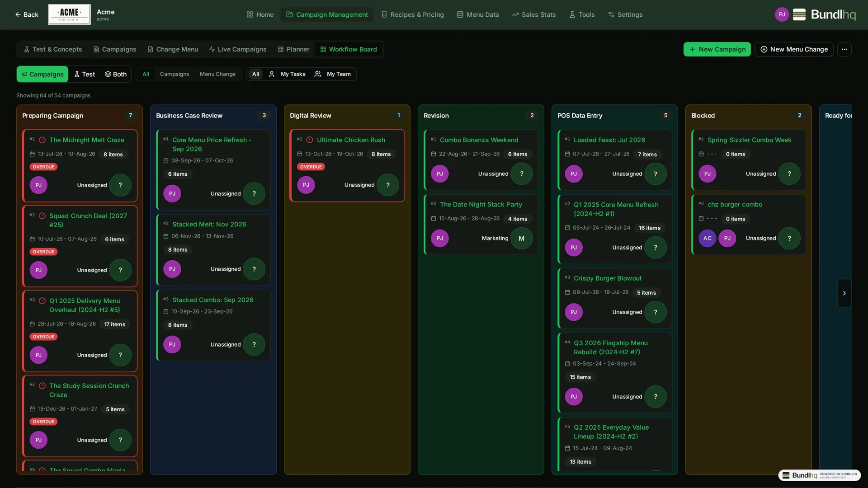This screenshot has width=868, height=488.
Task: Go back using the Back arrow
Action: (27, 14)
